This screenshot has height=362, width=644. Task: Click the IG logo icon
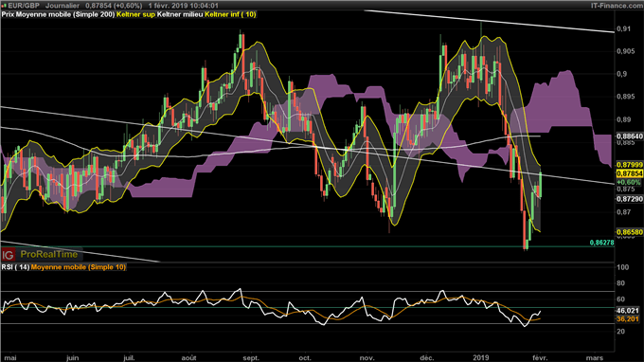[8, 255]
